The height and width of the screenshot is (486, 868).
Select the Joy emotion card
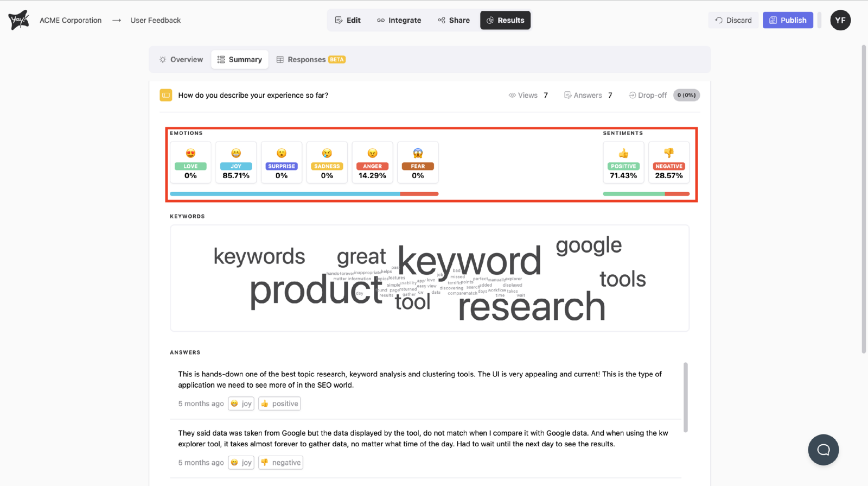tap(236, 162)
